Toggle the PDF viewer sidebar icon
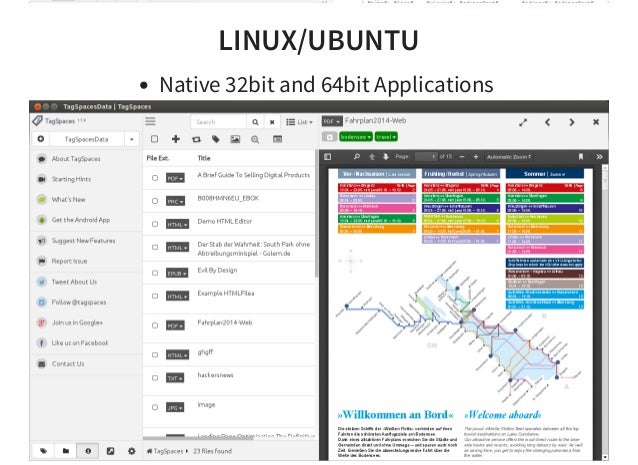The height and width of the screenshot is (465, 638). pyautogui.click(x=326, y=157)
